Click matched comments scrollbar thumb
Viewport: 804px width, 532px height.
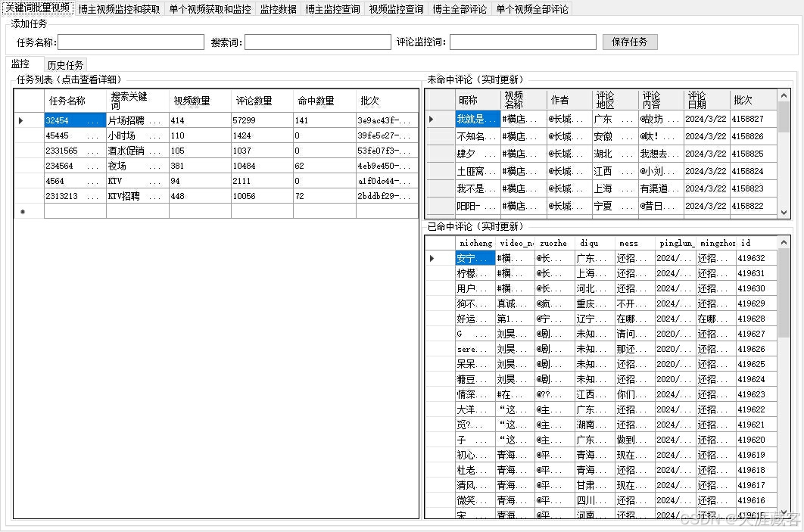pyautogui.click(x=784, y=294)
